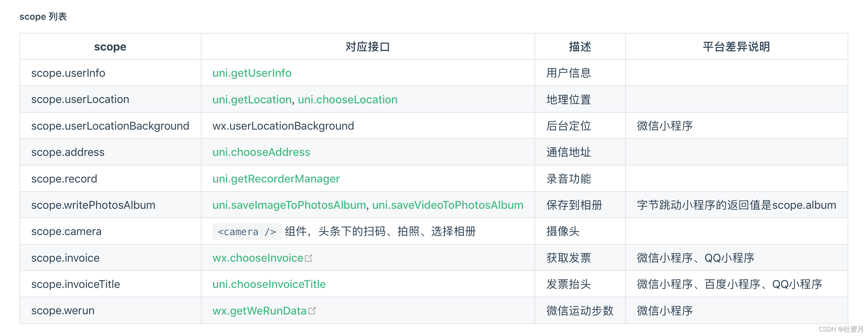Click external-link icon beside wx.getWeRunData

point(312,311)
